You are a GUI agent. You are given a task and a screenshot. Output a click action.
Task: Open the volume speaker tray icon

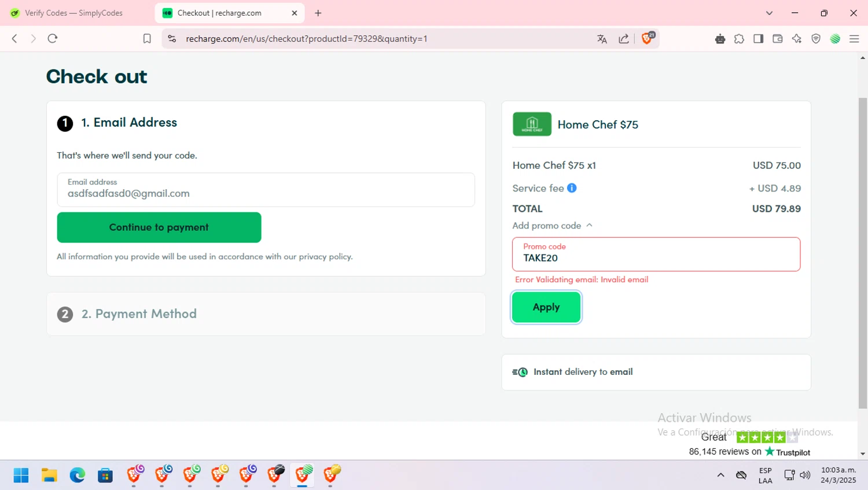(805, 475)
